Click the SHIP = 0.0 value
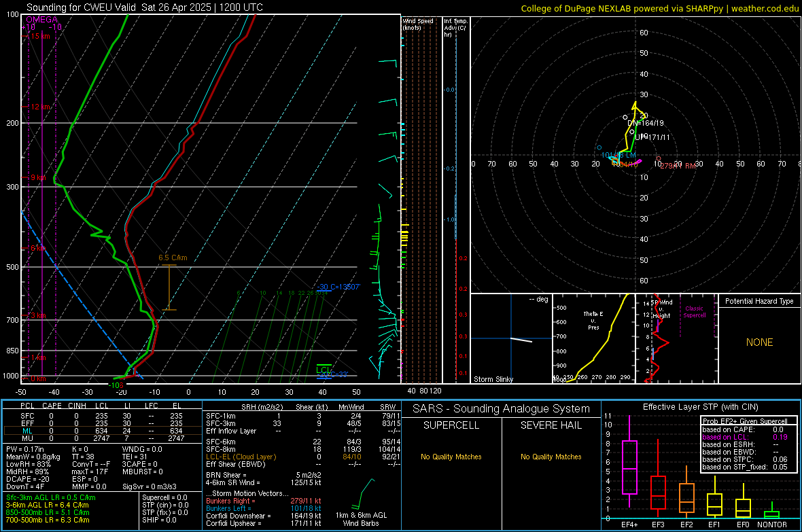 159,520
